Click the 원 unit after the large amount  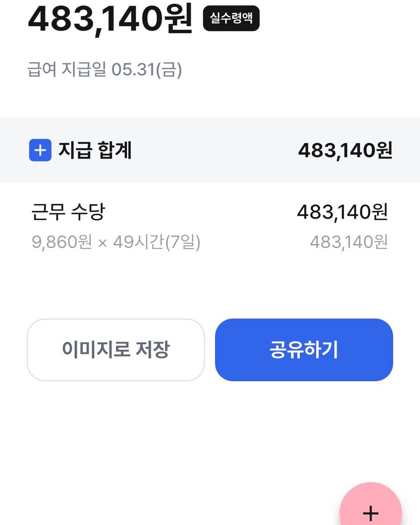pos(179,18)
